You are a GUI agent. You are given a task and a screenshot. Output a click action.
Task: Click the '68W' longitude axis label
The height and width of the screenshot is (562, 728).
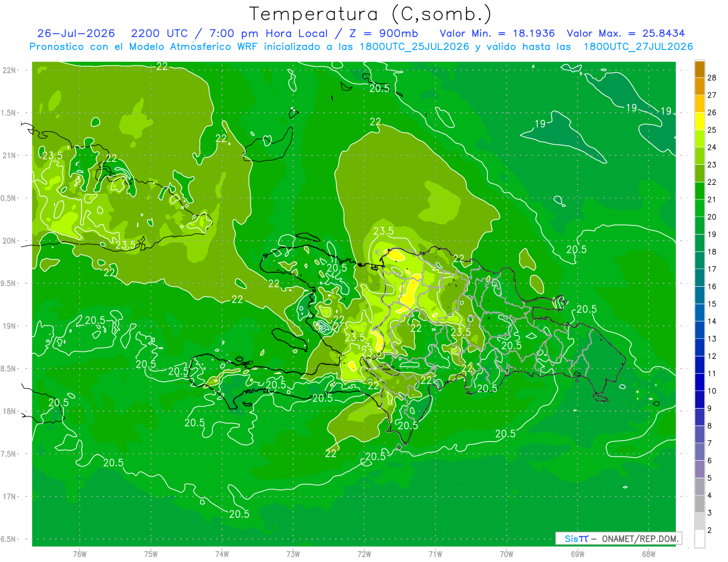(x=648, y=554)
